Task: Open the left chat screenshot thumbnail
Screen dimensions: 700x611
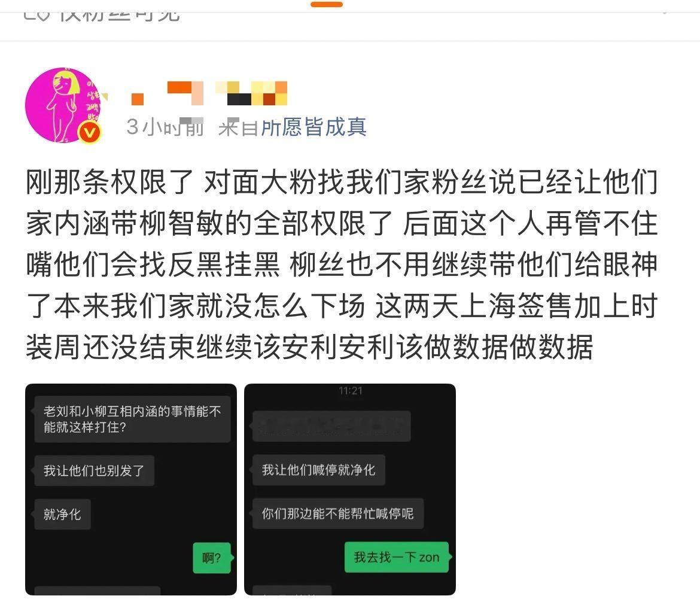Action: point(131,489)
